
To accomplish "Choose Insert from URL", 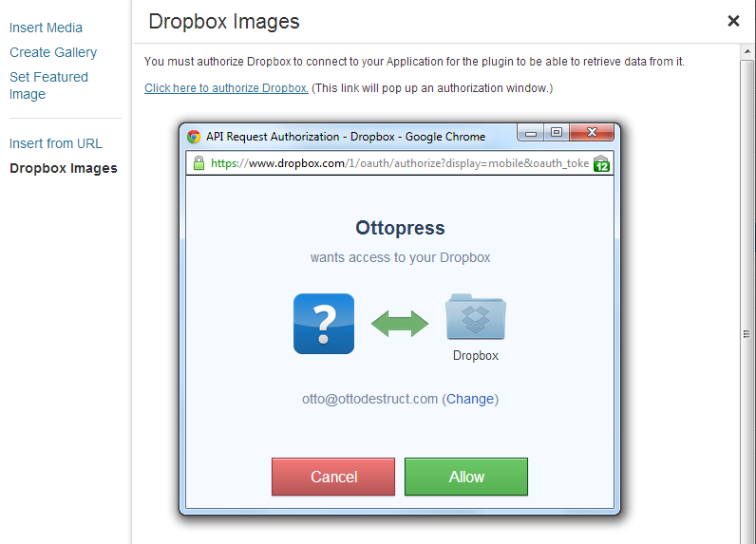I will click(56, 143).
